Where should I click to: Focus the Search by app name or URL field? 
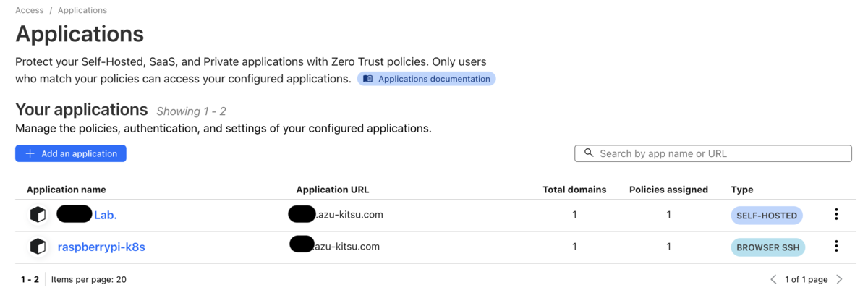coord(713,153)
